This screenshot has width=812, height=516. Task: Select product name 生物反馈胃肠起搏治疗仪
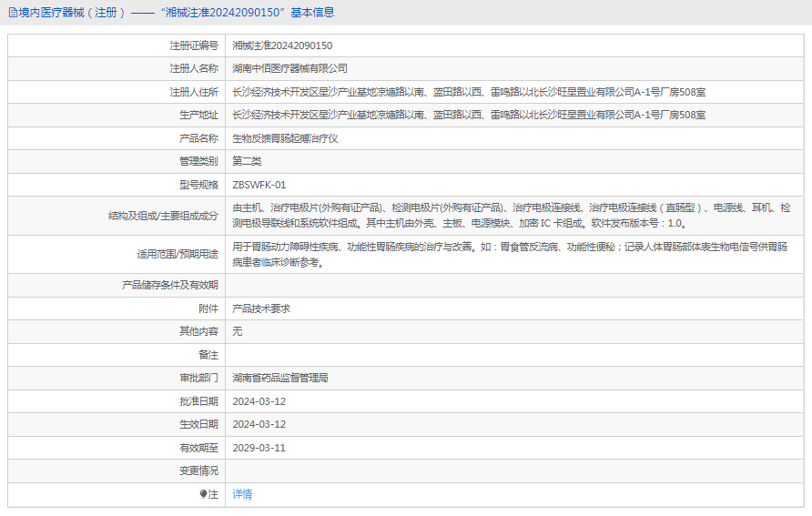click(x=285, y=138)
